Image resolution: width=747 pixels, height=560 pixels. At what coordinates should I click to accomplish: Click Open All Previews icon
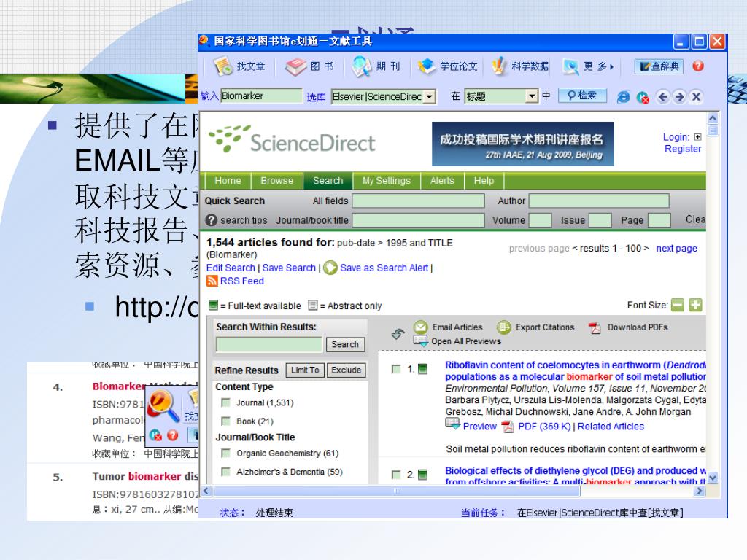(x=420, y=341)
